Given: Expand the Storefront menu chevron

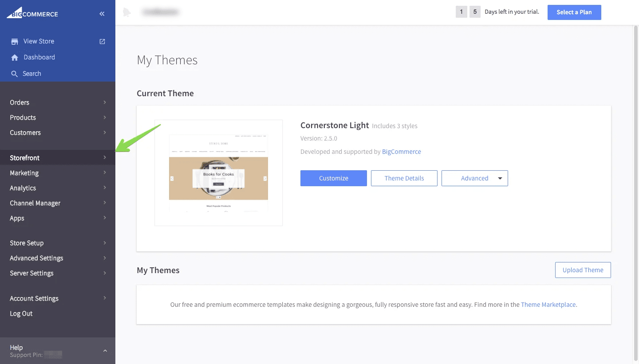Looking at the screenshot, I should pyautogui.click(x=105, y=158).
